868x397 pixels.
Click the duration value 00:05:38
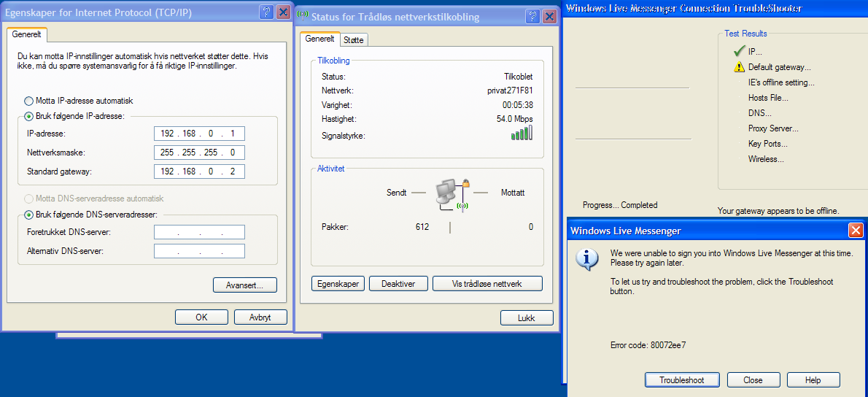click(518, 104)
